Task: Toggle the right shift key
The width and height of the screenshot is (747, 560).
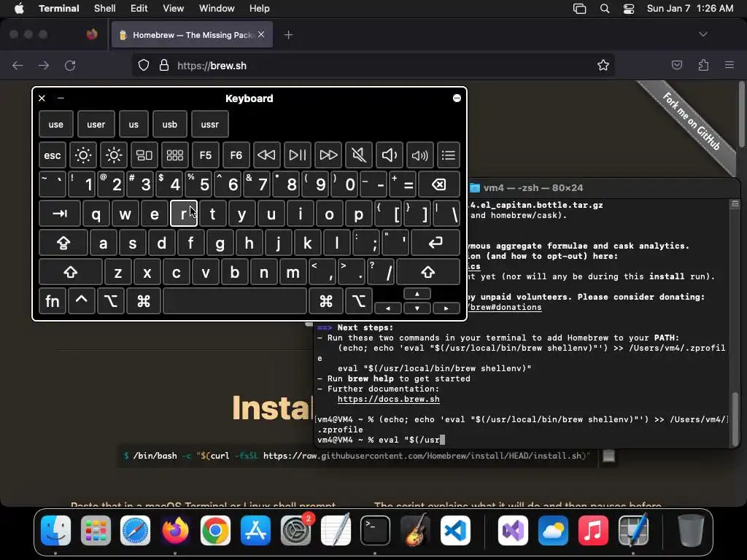Action: (x=427, y=273)
